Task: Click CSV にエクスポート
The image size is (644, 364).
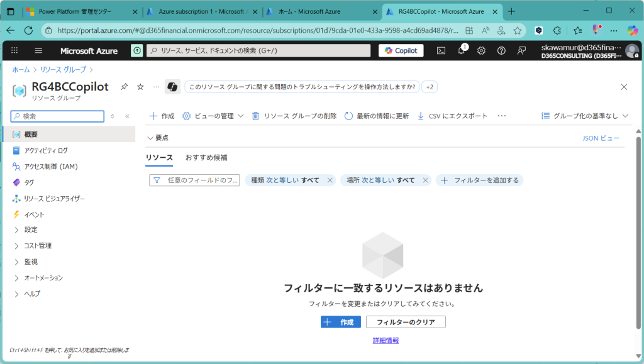Action: [452, 116]
